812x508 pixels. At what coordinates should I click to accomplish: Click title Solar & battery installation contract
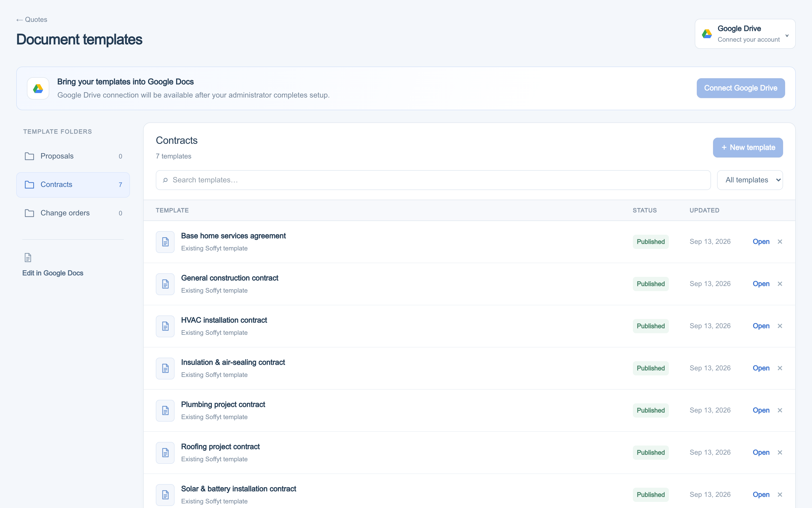click(x=239, y=489)
